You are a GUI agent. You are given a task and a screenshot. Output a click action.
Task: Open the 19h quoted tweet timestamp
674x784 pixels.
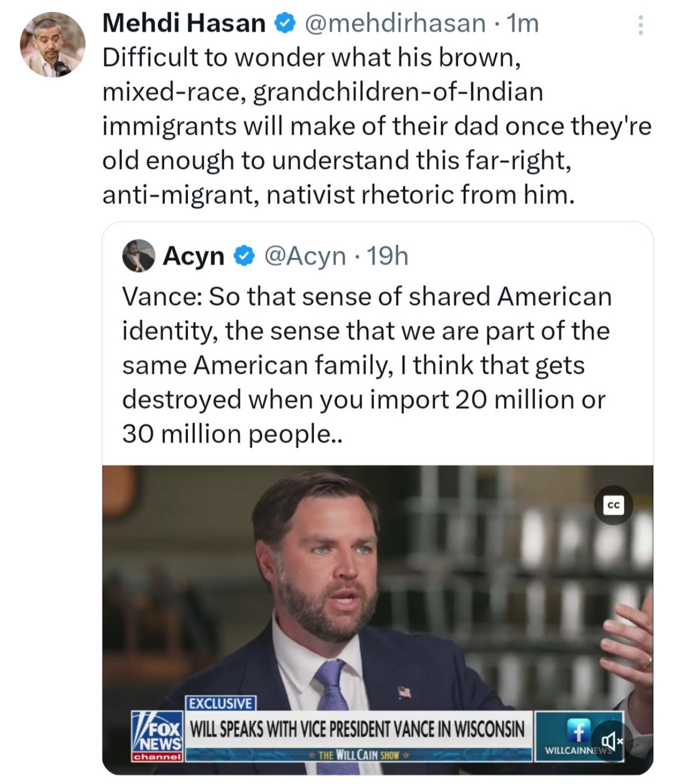(387, 256)
